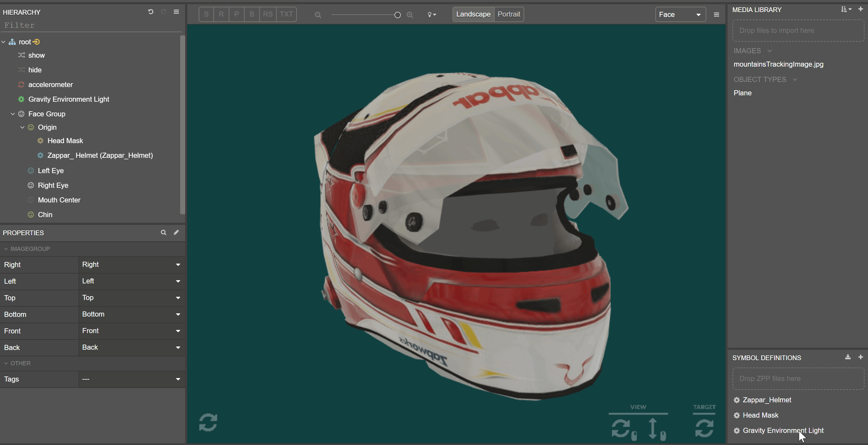
Task: Select the Head Mask symbol definition
Action: [761, 415]
